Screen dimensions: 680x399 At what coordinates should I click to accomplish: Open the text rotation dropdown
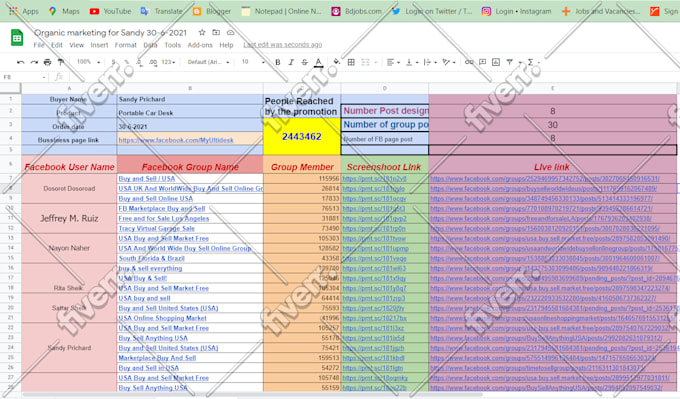(448, 62)
